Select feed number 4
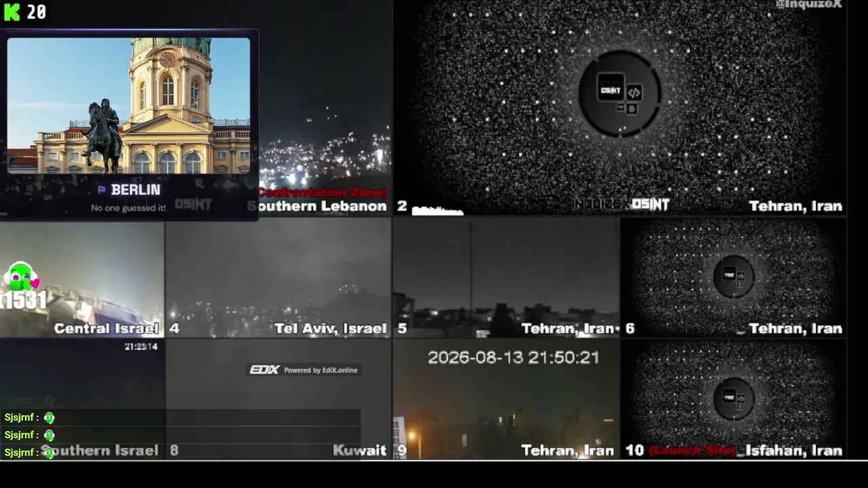 pyautogui.click(x=175, y=329)
